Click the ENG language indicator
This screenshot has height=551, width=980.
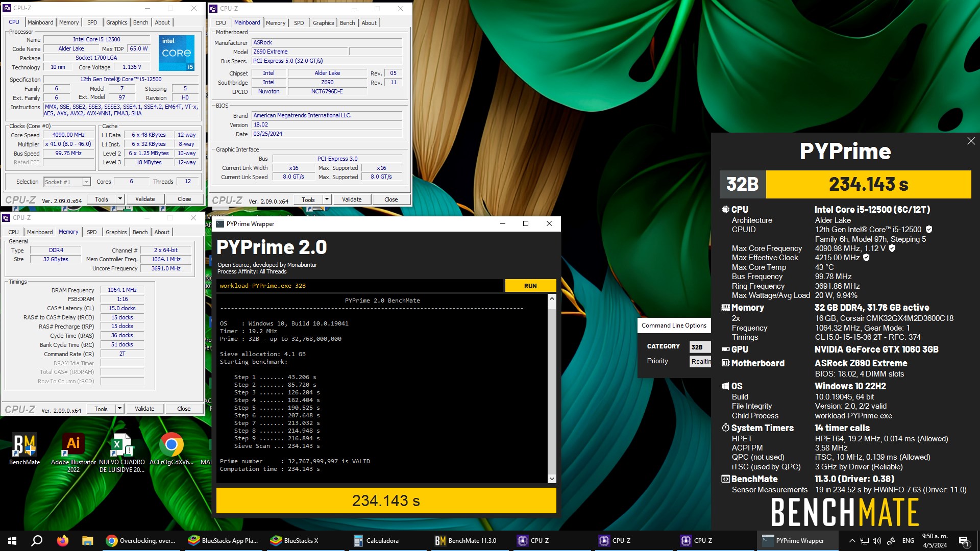908,541
